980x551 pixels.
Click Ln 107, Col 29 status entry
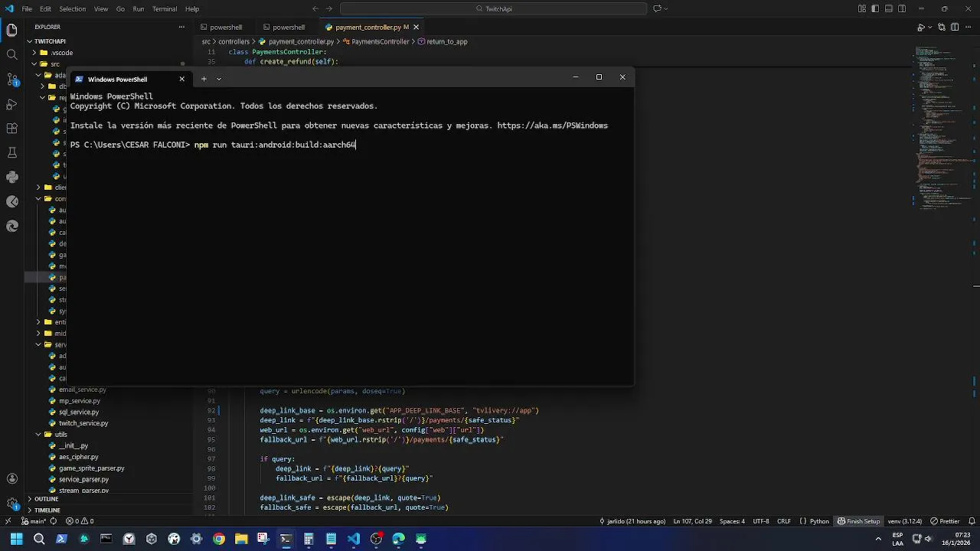click(693, 521)
